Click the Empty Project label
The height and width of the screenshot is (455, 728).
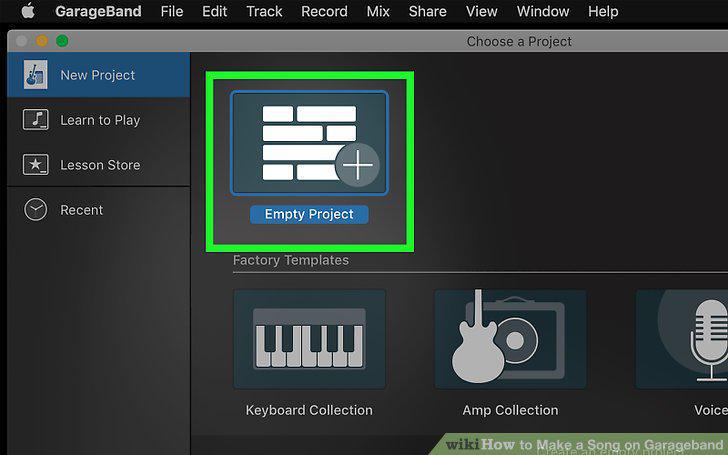click(309, 214)
